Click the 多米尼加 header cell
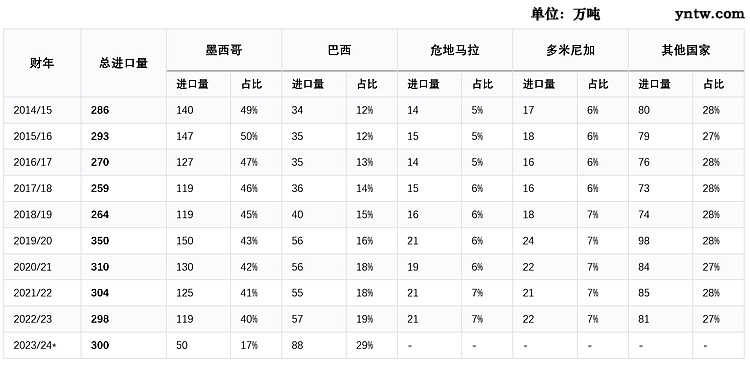The image size is (750, 375). (x=571, y=50)
